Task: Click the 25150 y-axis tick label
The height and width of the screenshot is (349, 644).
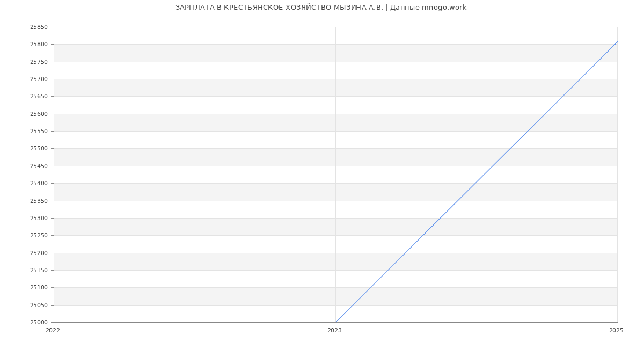Action: [x=39, y=271]
